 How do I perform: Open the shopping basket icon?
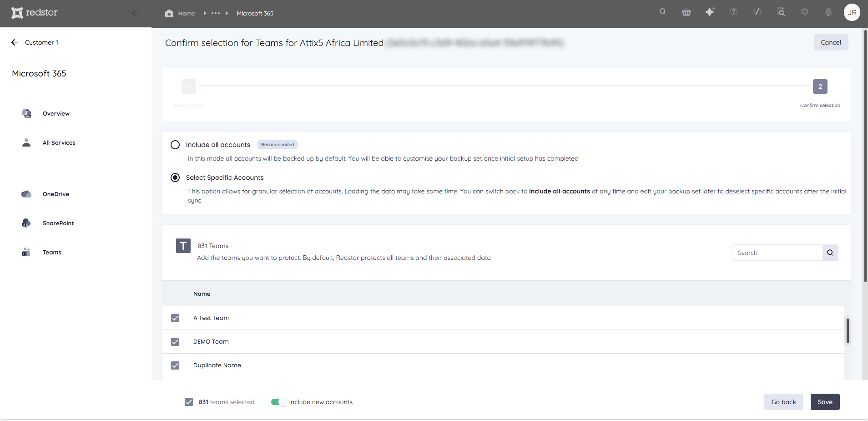[686, 12]
